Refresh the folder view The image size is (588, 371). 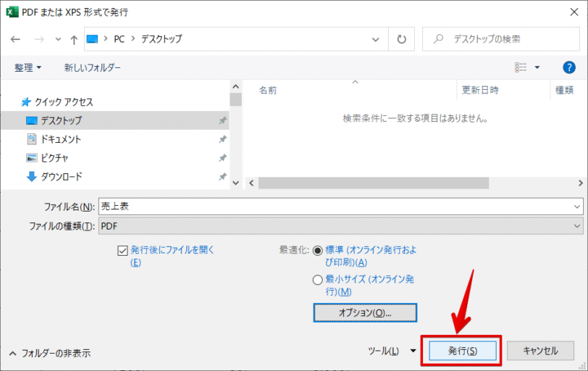pos(401,39)
